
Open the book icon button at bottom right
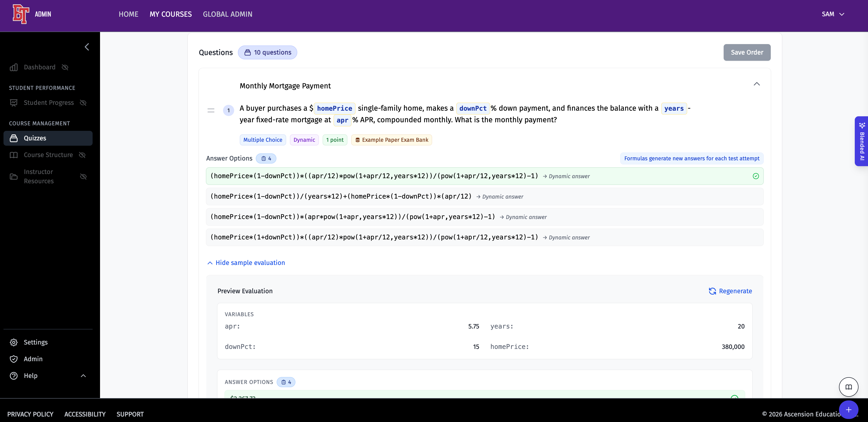pyautogui.click(x=849, y=387)
